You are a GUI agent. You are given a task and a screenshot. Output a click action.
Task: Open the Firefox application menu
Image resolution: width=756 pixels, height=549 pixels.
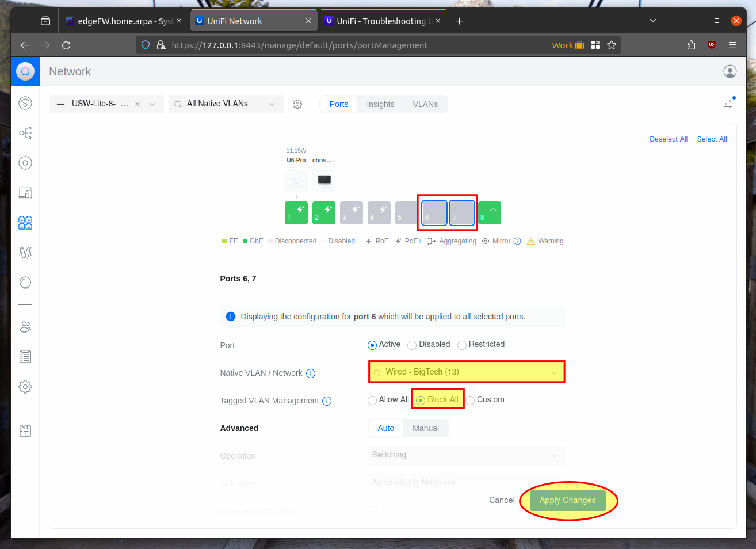732,45
